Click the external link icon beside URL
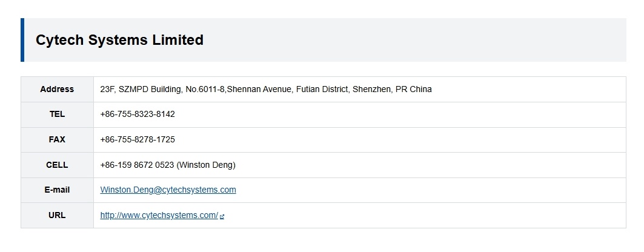Viewport: 644px width, 252px height. [222, 216]
